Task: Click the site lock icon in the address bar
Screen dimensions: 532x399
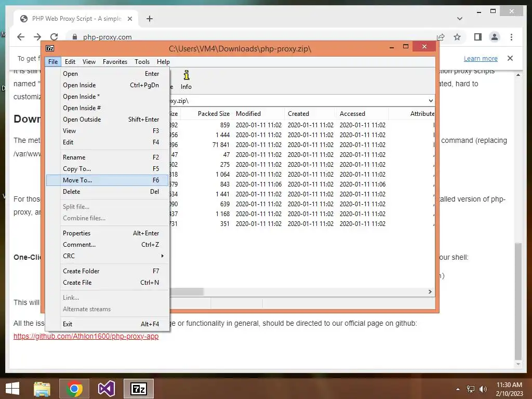Action: pyautogui.click(x=75, y=37)
